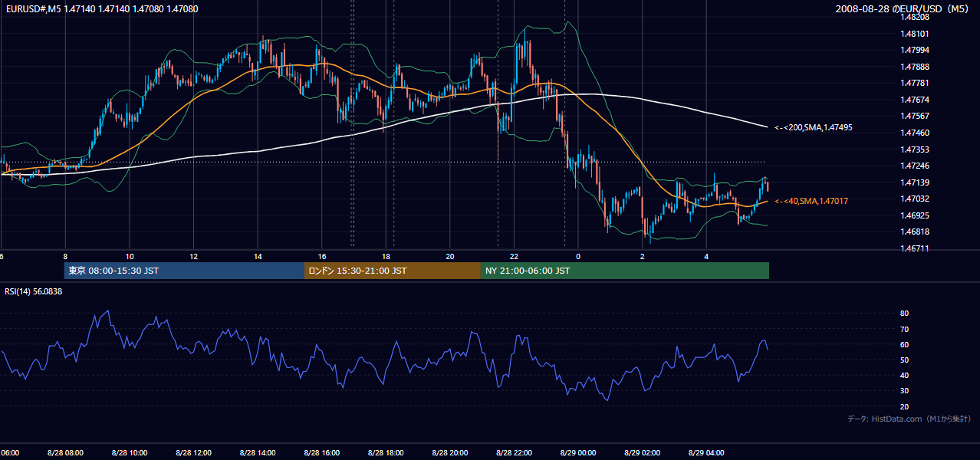Click the 8/28 16:00 date axis label

tap(321, 452)
